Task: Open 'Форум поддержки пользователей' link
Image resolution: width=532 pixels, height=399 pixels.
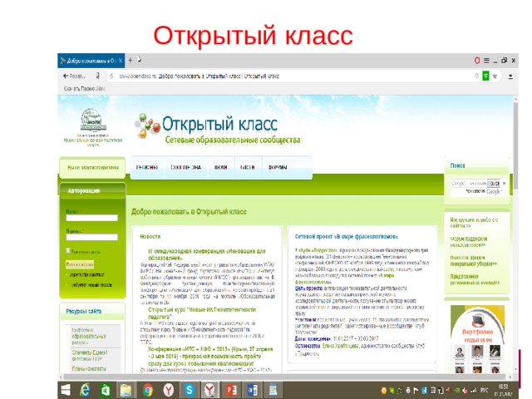Action: [x=469, y=242]
